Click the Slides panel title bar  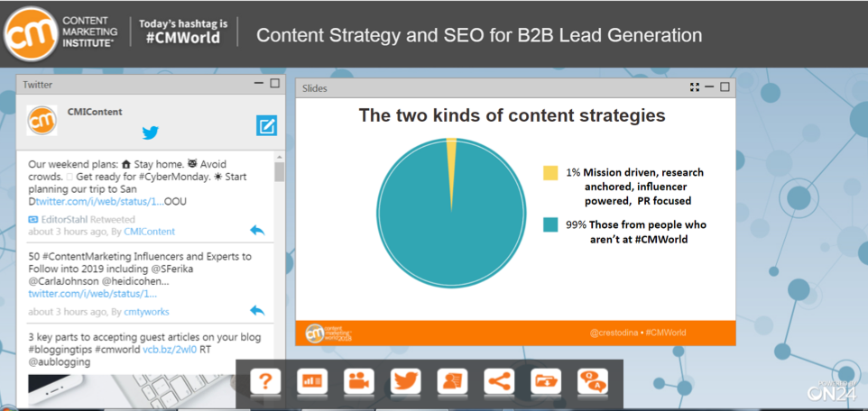(x=515, y=88)
